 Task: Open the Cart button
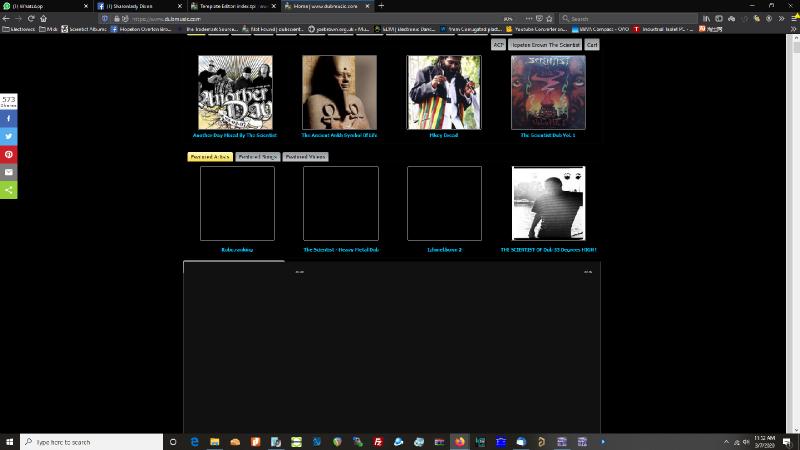592,45
